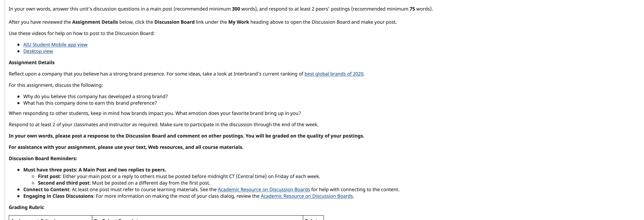
Task: Click the Use these videos for help sentence
Action: [82, 34]
